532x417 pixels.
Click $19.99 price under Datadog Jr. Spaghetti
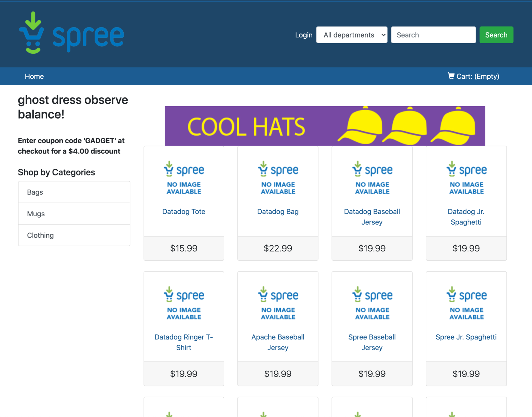click(x=466, y=248)
